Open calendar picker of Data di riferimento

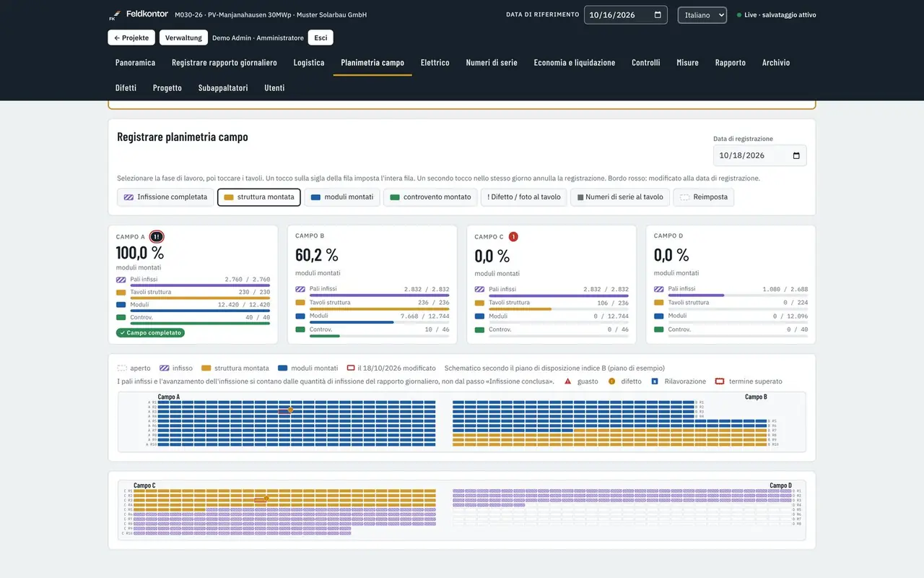pos(658,14)
